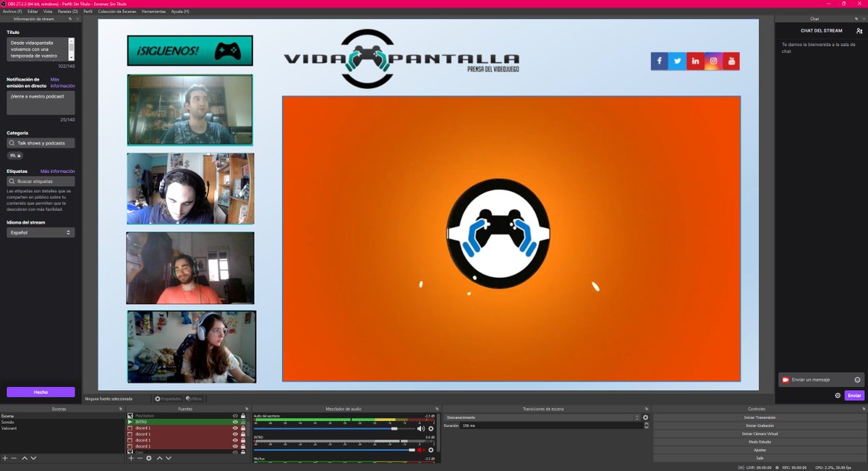The image size is (868, 471).
Task: Mute the Audio del escritorio speaker
Action: tap(421, 429)
